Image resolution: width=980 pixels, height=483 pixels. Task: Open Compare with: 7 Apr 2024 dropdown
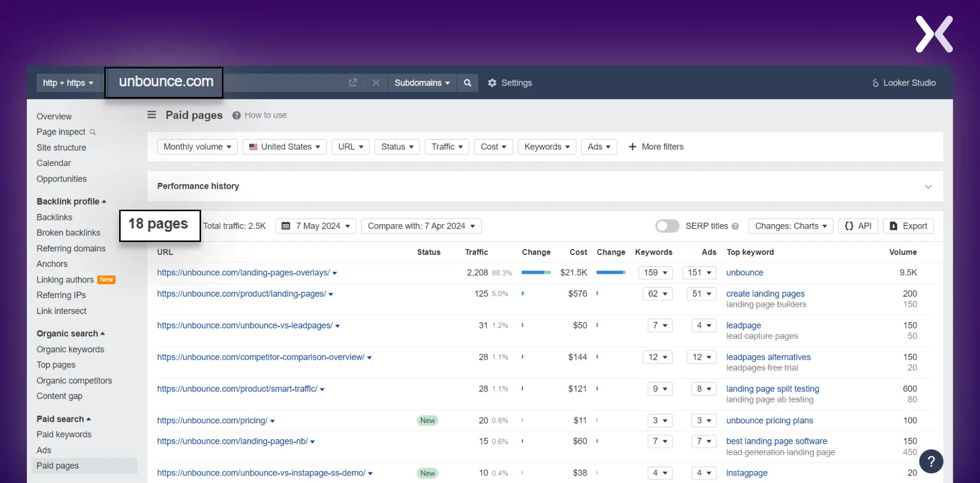point(421,226)
